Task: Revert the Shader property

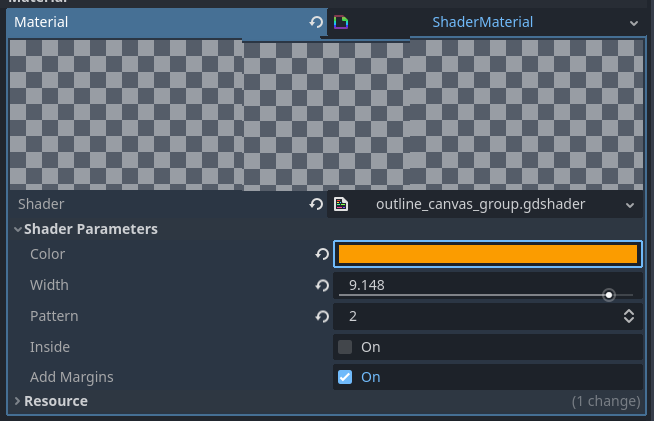Action: tap(316, 204)
